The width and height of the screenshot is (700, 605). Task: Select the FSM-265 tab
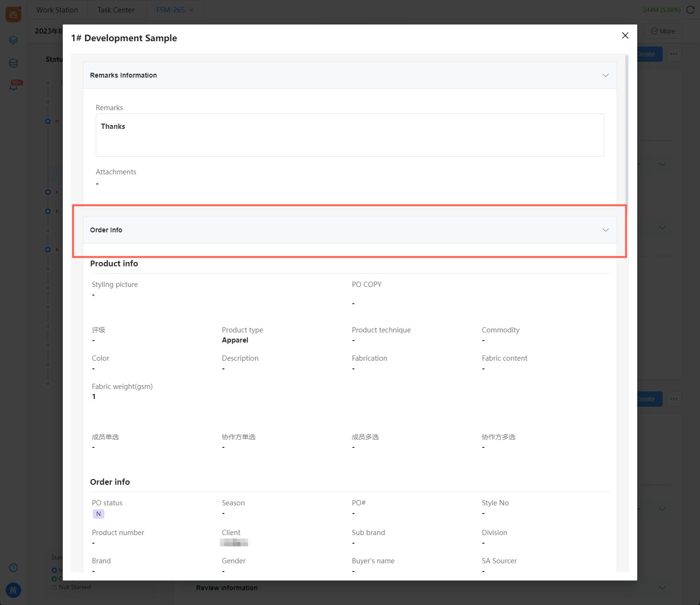point(170,10)
